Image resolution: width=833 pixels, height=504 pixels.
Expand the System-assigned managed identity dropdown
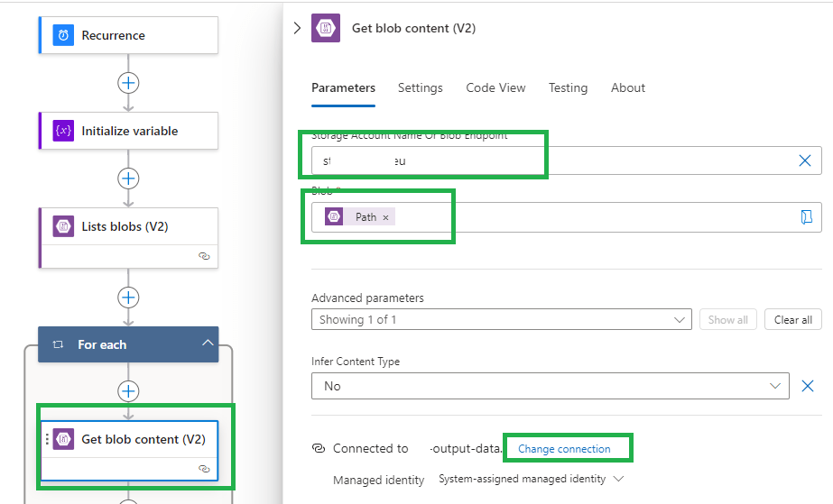618,479
